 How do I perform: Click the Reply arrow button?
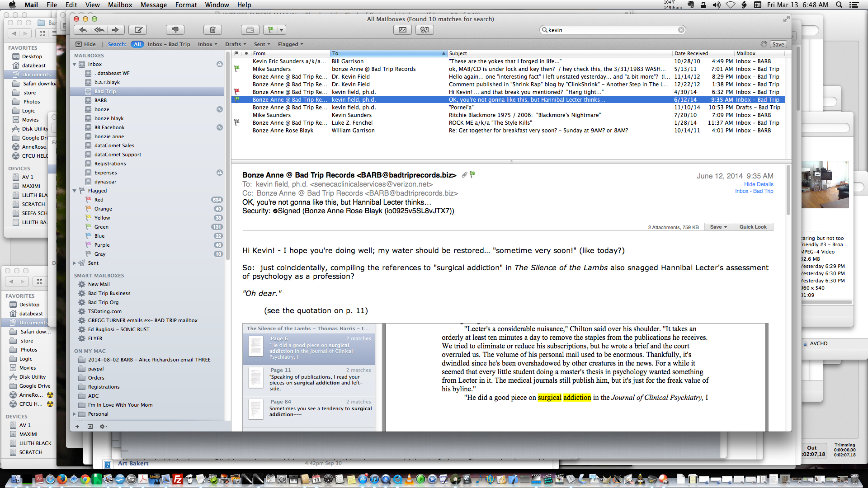pyautogui.click(x=83, y=30)
